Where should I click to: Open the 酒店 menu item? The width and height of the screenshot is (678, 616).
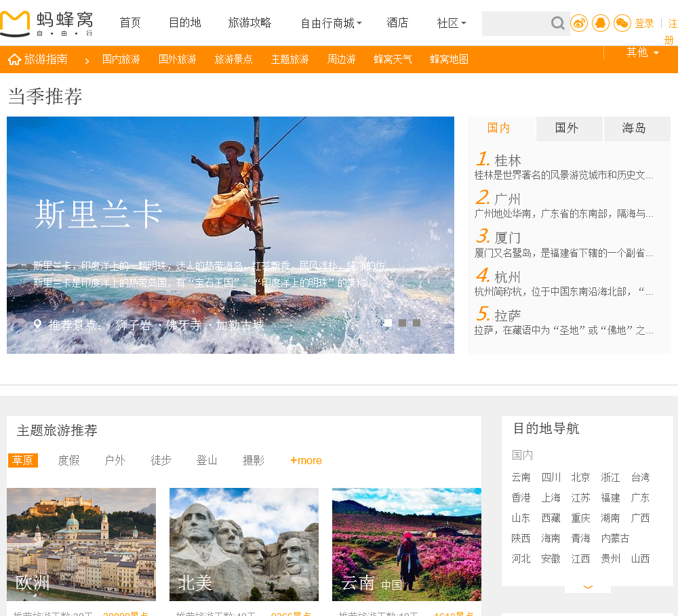tap(397, 22)
